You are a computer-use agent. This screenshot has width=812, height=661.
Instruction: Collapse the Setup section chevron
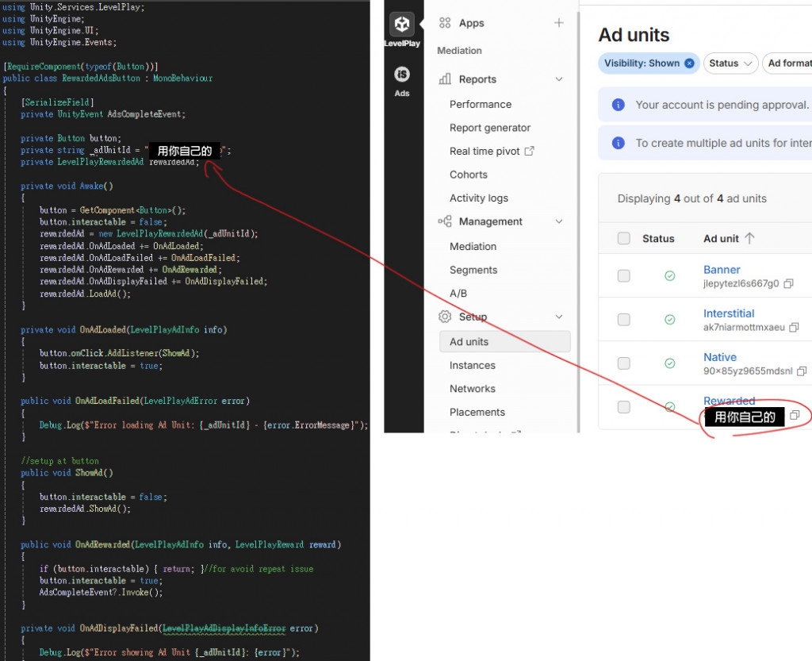pos(559,317)
